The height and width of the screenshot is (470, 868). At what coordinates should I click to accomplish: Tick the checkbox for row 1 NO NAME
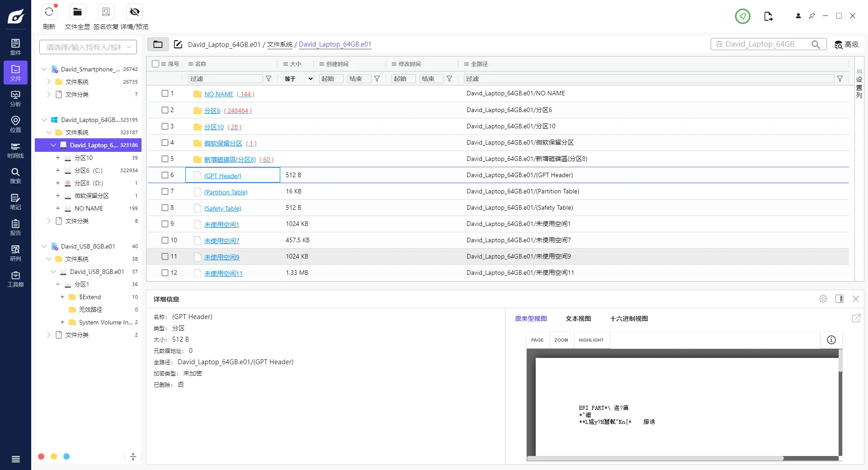click(165, 94)
